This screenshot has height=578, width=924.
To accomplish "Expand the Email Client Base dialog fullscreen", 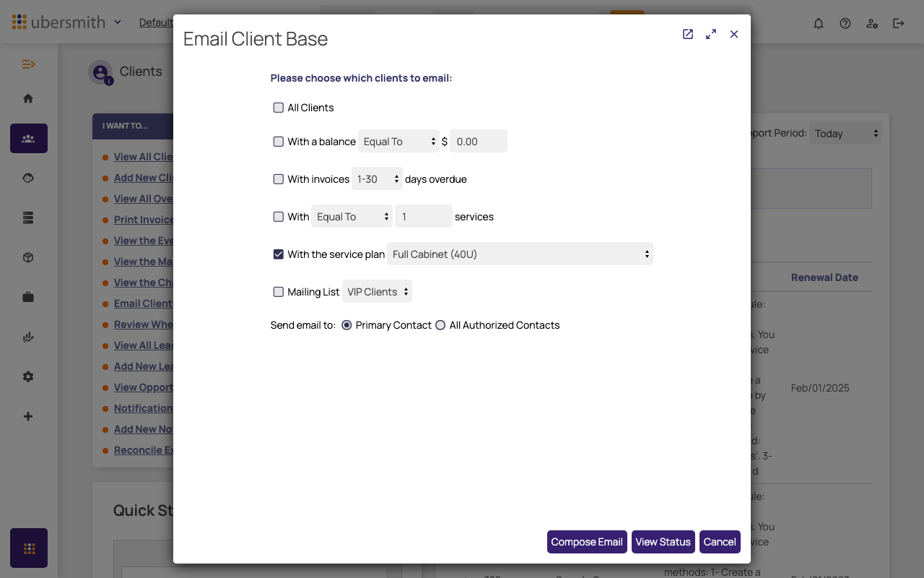I will tap(711, 34).
